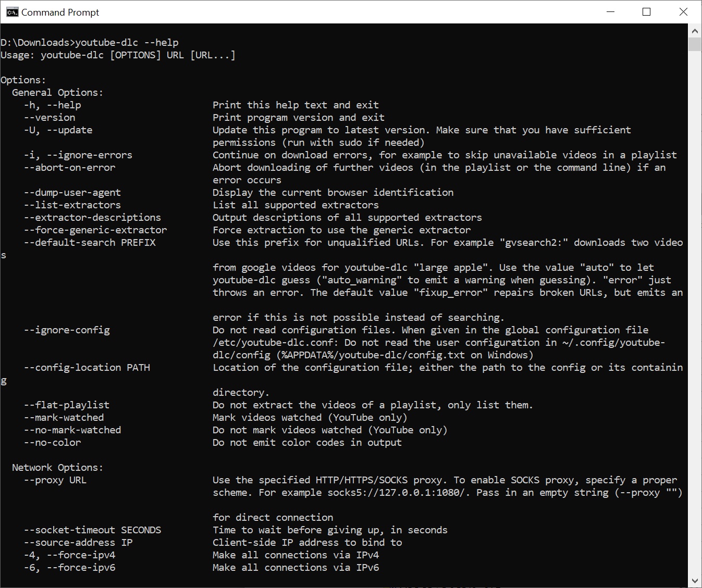Screen dimensions: 702x588
Task: Click 'permissions (run with sudo if needed)' line
Action: 319,143
